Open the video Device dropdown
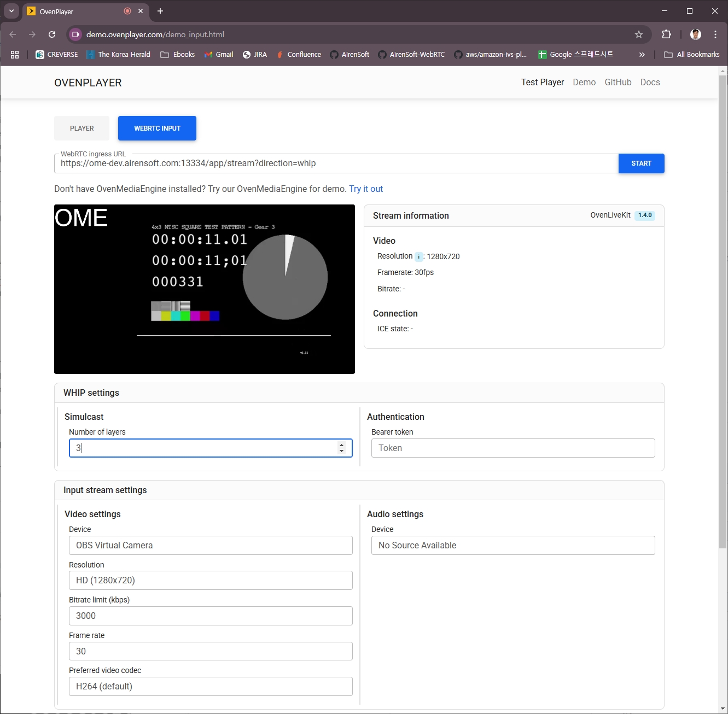Screen dimensions: 728x714 tap(211, 545)
